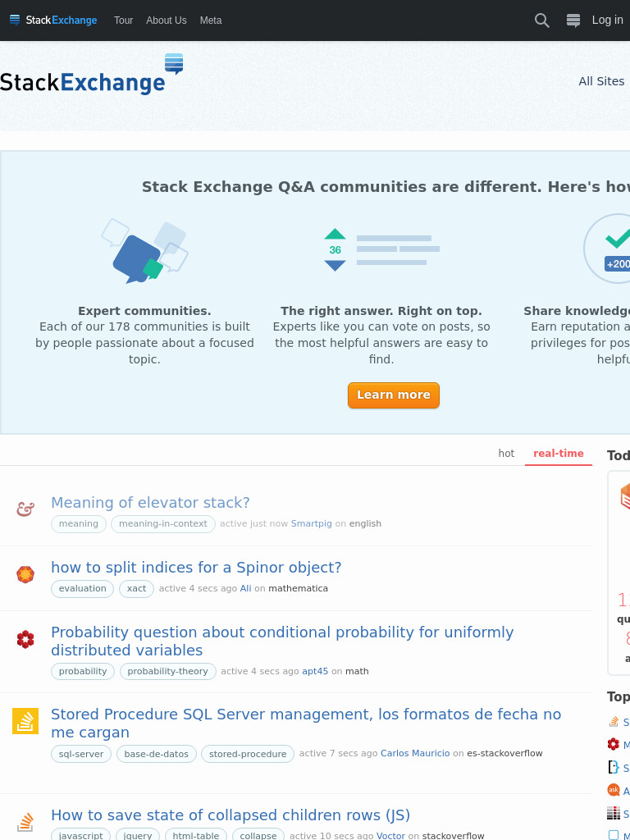Click the Mathematica site icon

pyautogui.click(x=25, y=574)
